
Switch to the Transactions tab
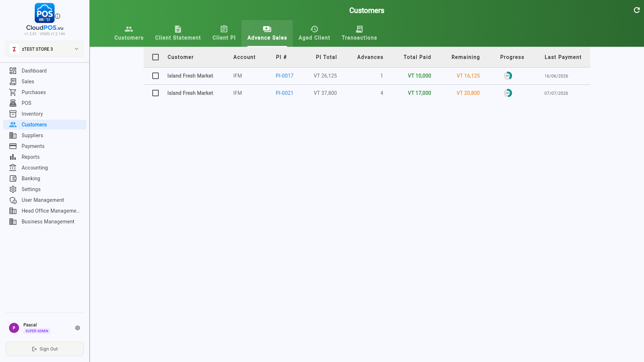359,33
